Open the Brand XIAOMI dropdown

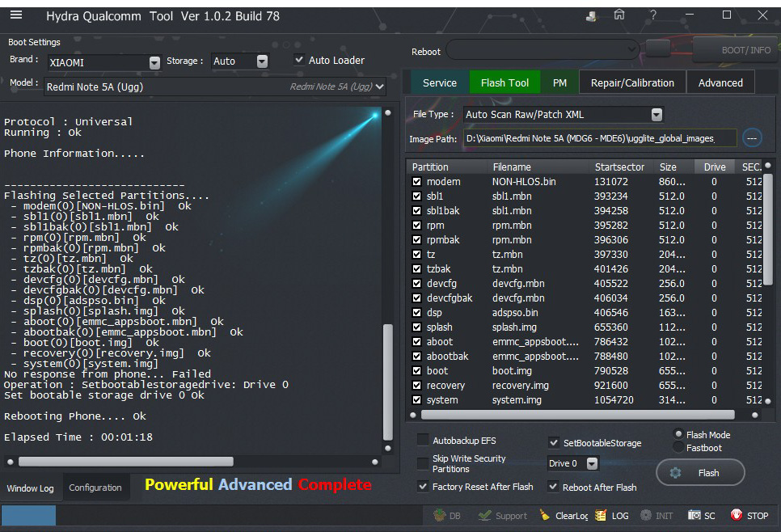coord(154,62)
